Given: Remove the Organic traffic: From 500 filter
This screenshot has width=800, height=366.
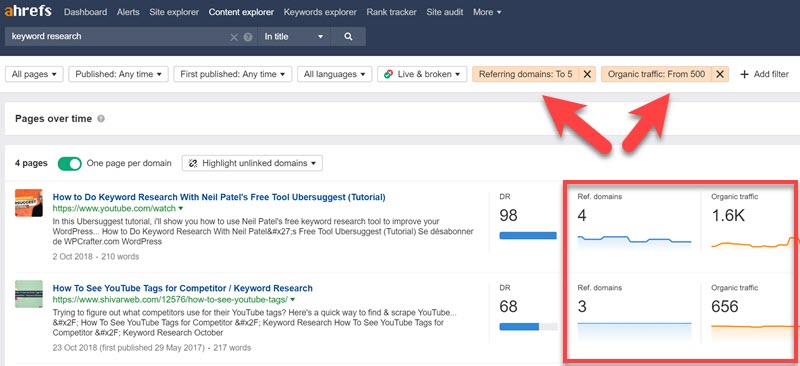Looking at the screenshot, I should [x=720, y=75].
